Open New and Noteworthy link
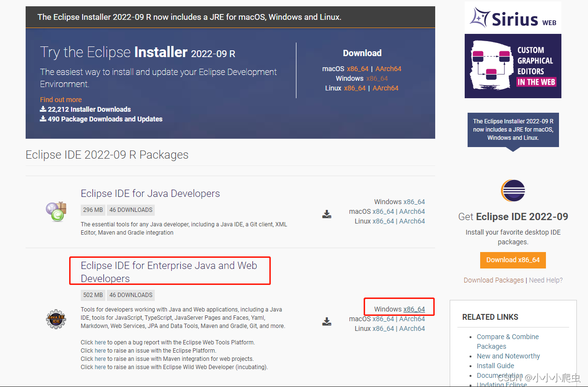 [x=508, y=356]
